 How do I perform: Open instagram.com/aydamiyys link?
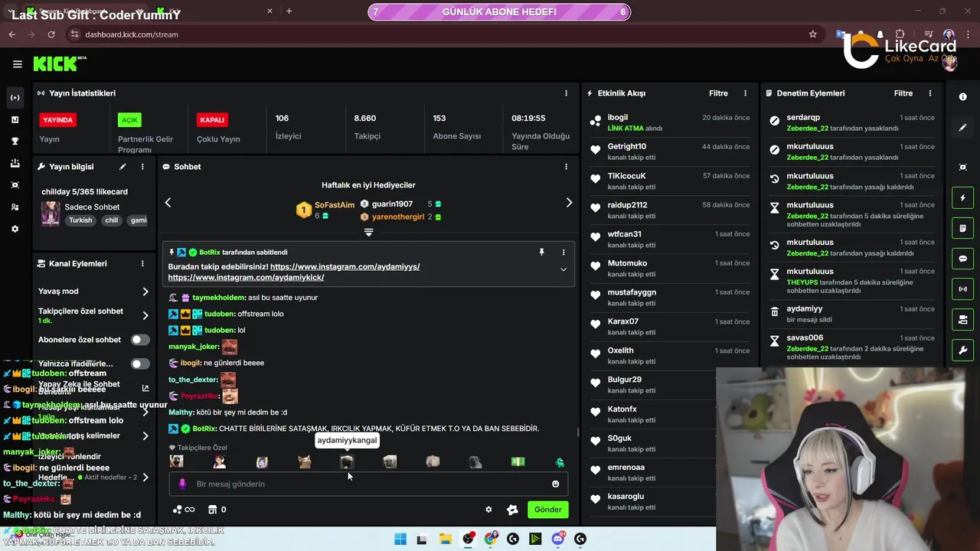click(x=345, y=266)
